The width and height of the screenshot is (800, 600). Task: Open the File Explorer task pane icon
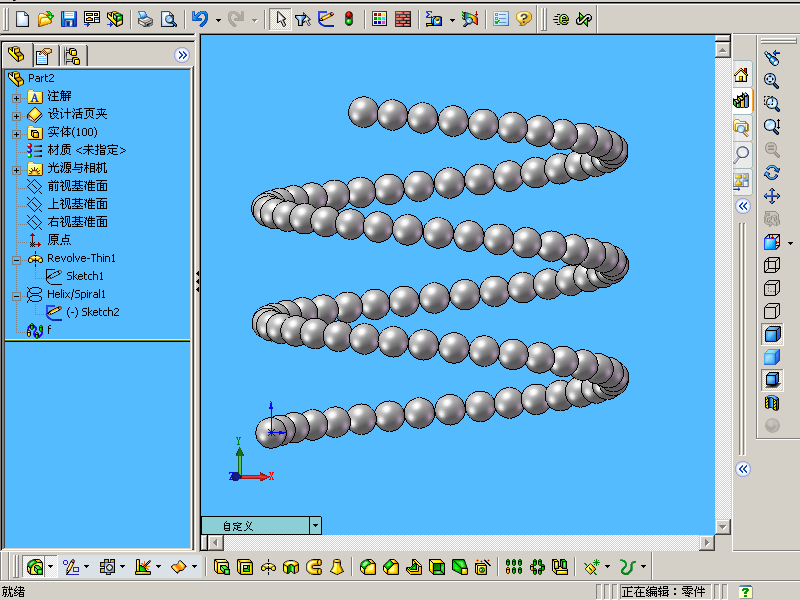click(741, 127)
